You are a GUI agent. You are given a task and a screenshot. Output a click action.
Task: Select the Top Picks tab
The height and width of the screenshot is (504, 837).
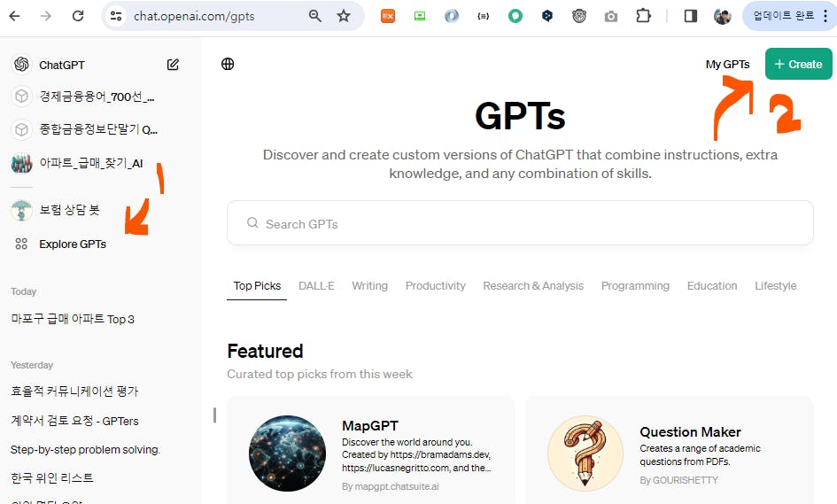pyautogui.click(x=257, y=286)
